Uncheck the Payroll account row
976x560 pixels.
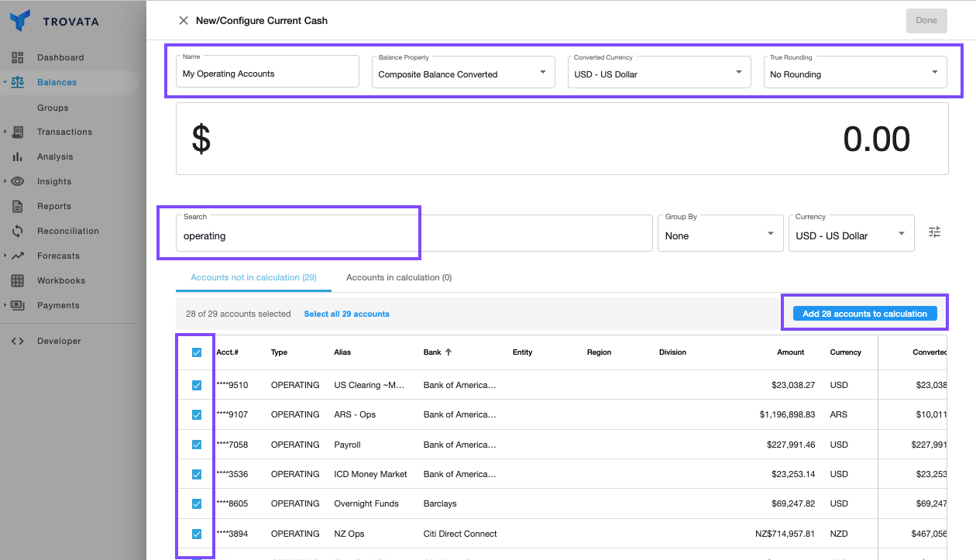[194, 445]
